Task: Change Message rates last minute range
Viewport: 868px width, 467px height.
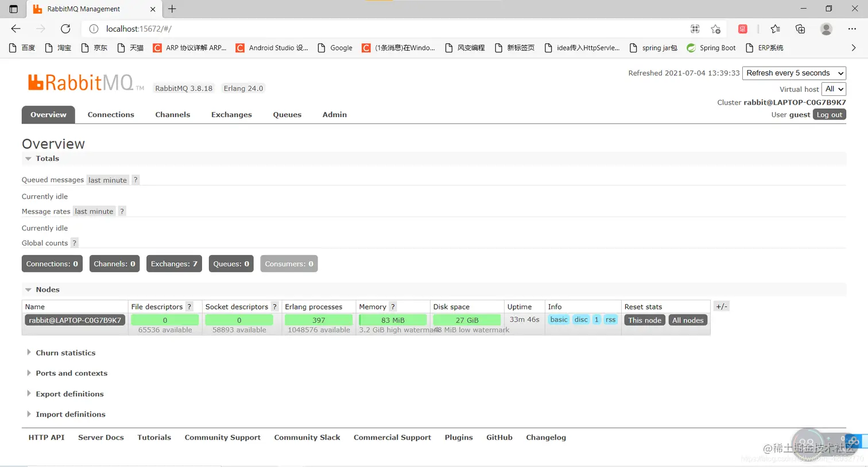Action: point(94,211)
